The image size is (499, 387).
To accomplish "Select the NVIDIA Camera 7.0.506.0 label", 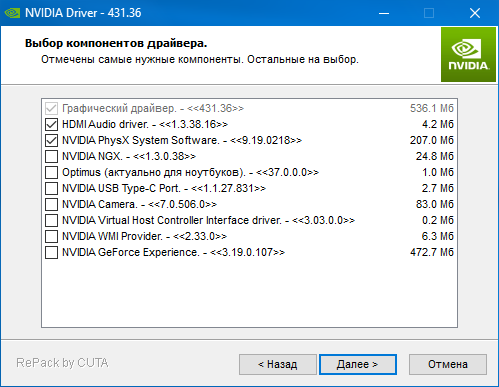I will (x=139, y=204).
